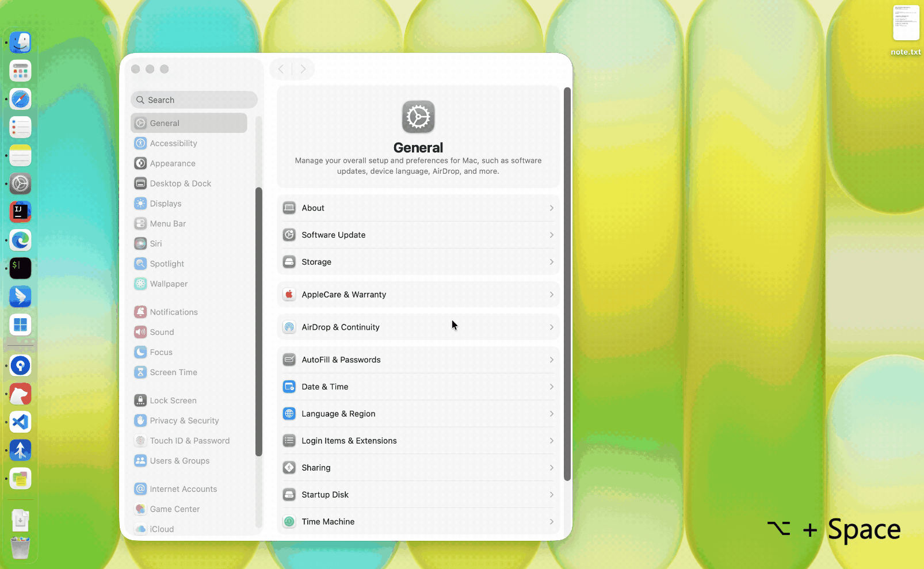The image size is (924, 569).
Task: Open the Sharing settings row
Action: [418, 468]
